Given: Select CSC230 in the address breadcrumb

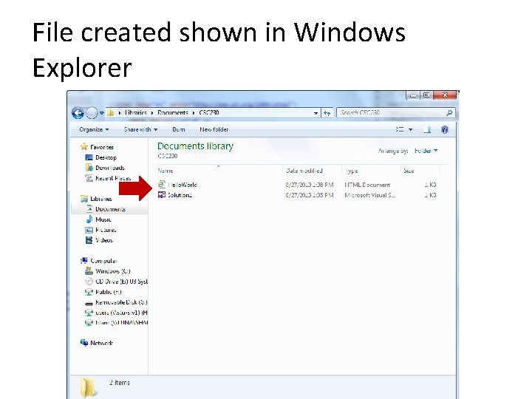Looking at the screenshot, I should [208, 112].
